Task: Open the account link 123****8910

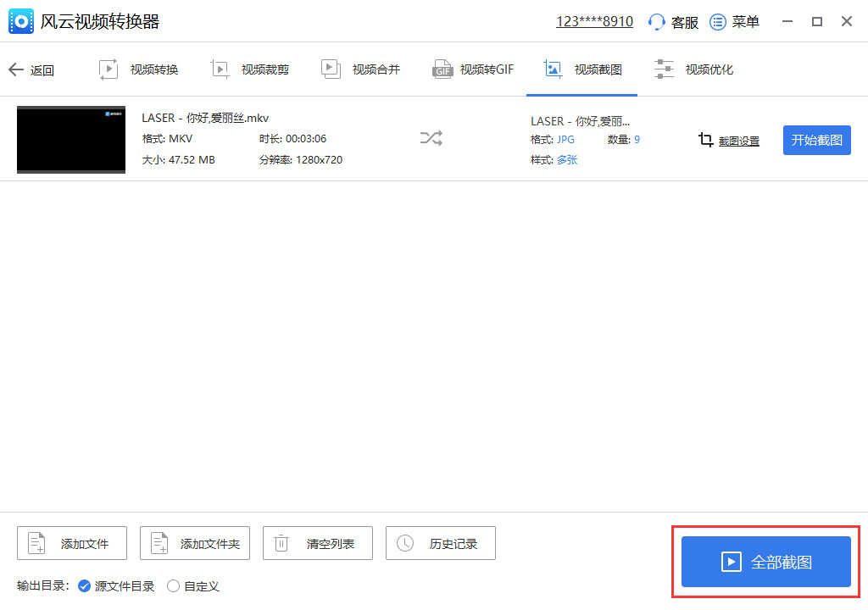Action: tap(594, 21)
